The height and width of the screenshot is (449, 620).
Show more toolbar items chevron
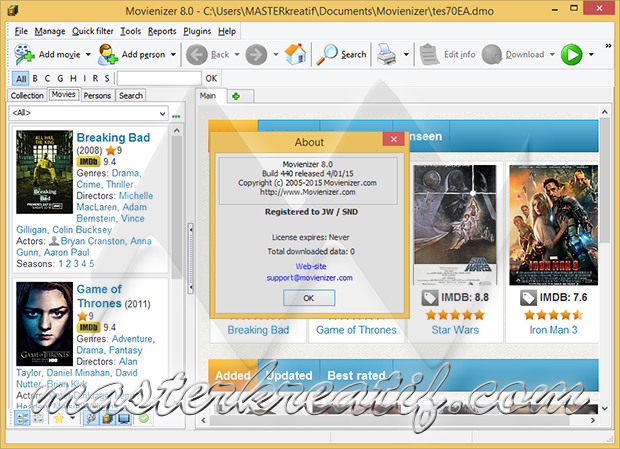(x=608, y=46)
